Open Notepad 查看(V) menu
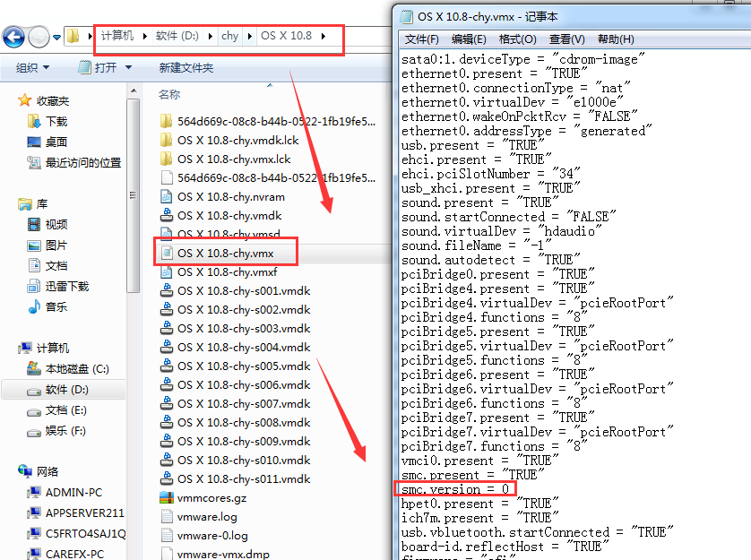The height and width of the screenshot is (560, 751). pos(567,39)
